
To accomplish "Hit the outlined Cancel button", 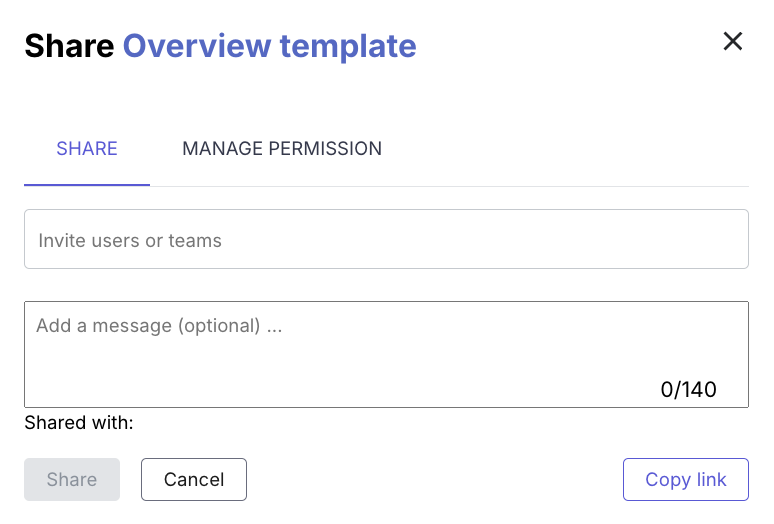I will click(194, 480).
